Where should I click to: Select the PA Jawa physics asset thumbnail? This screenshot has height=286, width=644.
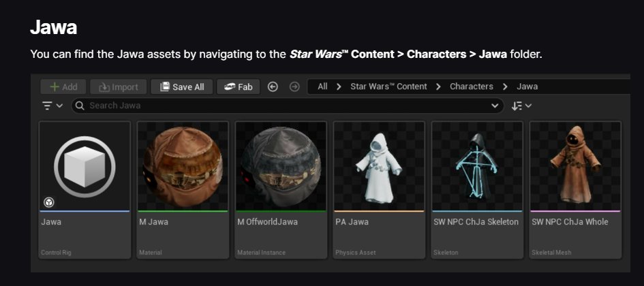[379, 166]
